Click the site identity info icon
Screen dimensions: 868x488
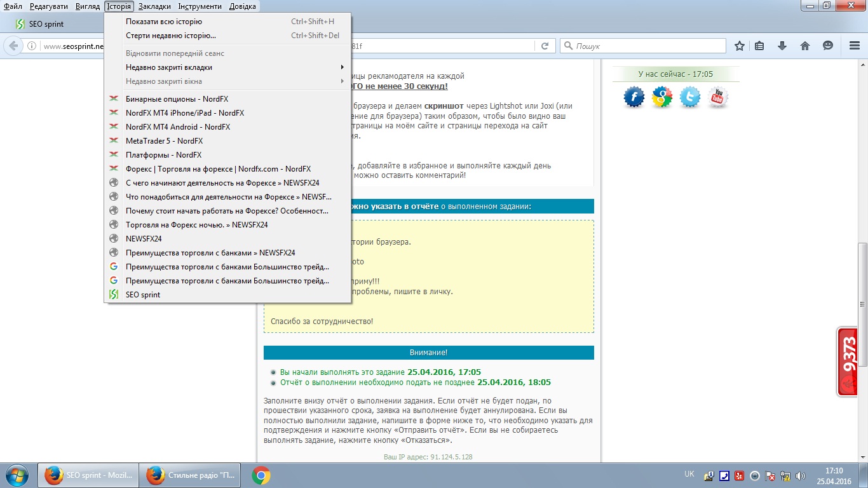pyautogui.click(x=32, y=46)
